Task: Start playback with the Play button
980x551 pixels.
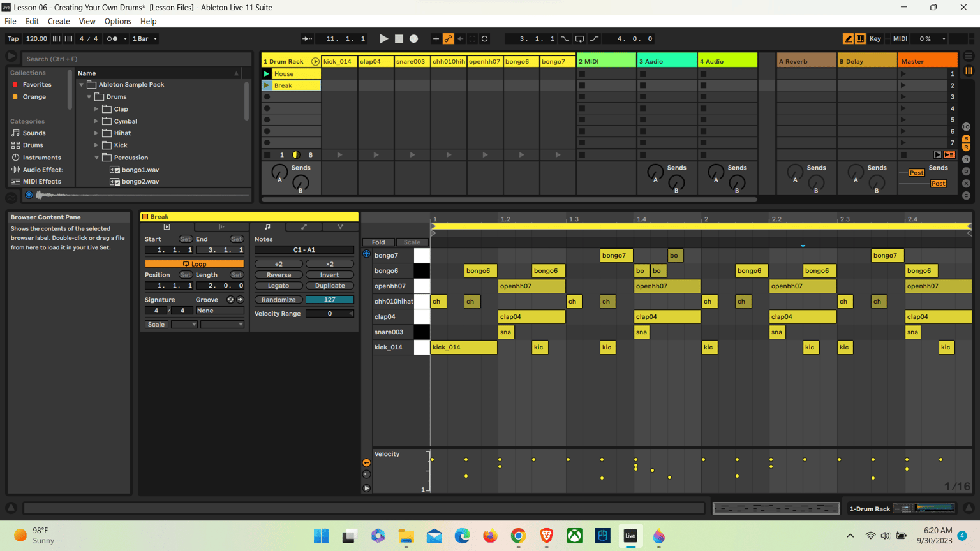Action: [x=384, y=39]
